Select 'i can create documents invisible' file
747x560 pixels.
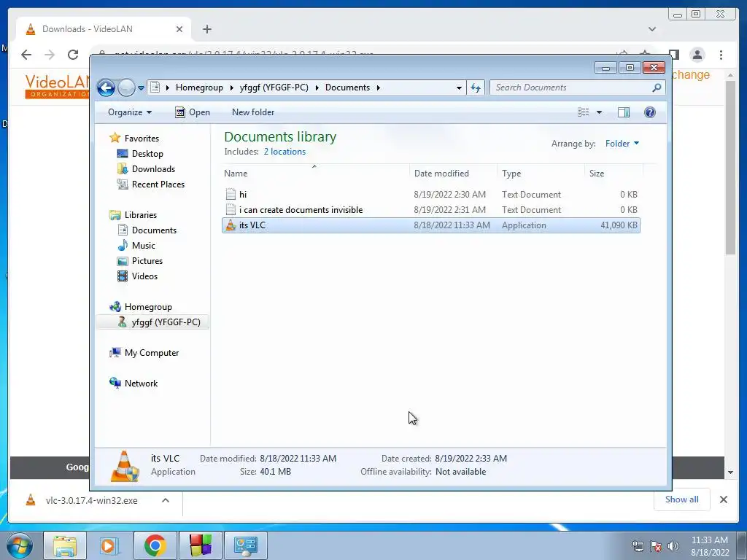[x=431, y=210]
